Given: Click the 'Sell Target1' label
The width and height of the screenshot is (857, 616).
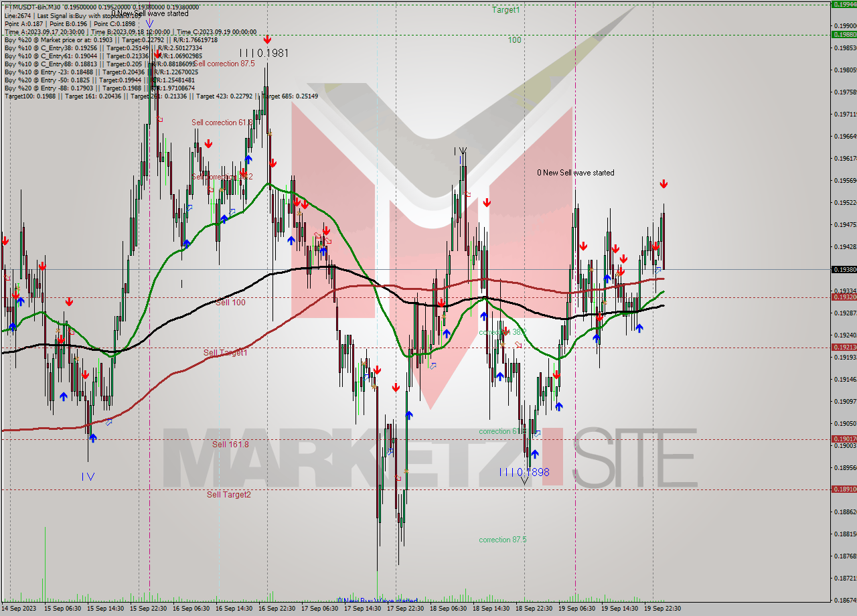Looking at the screenshot, I should pyautogui.click(x=226, y=352).
